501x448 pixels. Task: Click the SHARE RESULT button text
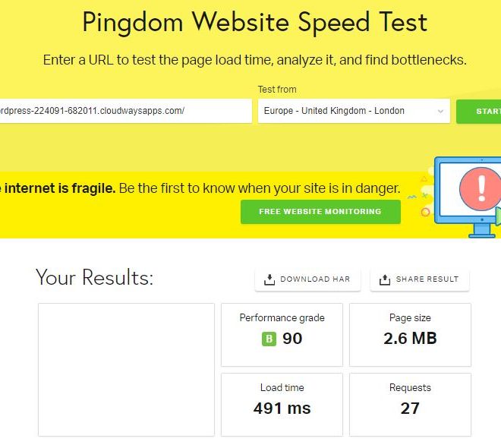pos(427,279)
